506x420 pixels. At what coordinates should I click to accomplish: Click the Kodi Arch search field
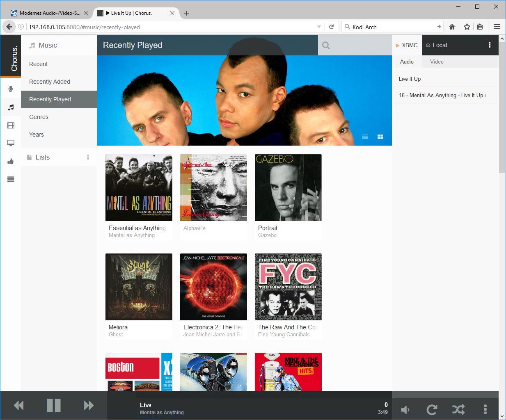tap(393, 27)
